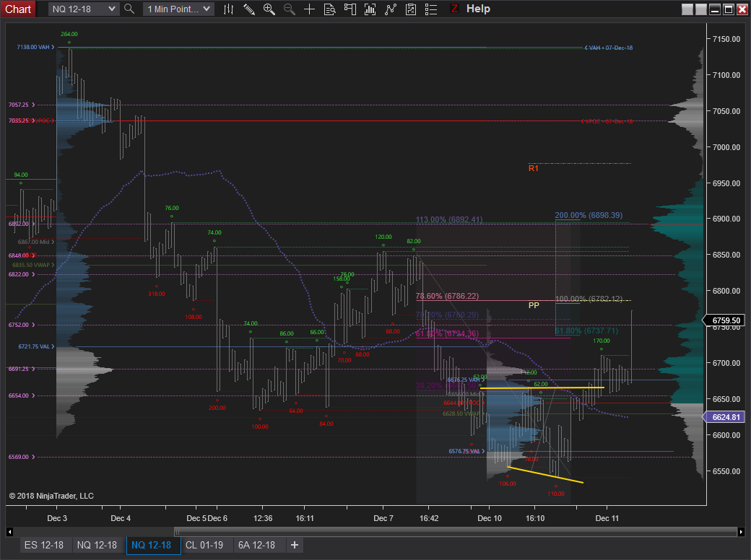Maximize the chart window

(729, 9)
